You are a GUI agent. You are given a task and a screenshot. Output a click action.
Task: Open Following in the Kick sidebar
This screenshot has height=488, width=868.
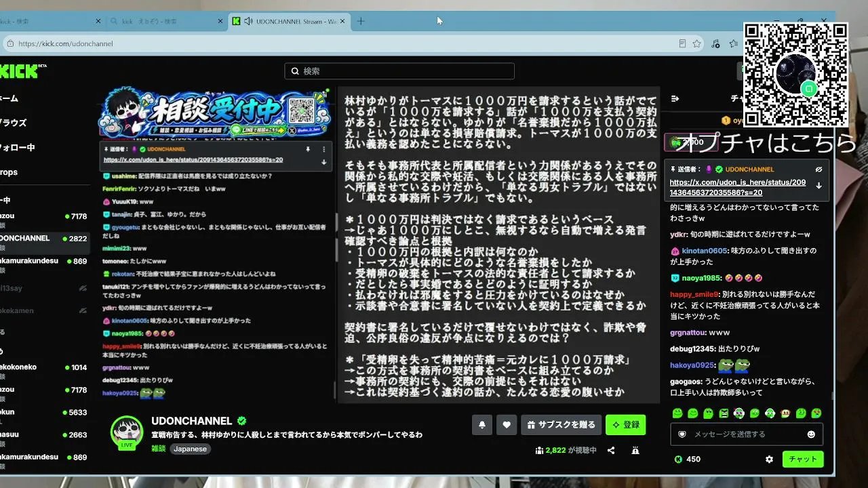[17, 147]
